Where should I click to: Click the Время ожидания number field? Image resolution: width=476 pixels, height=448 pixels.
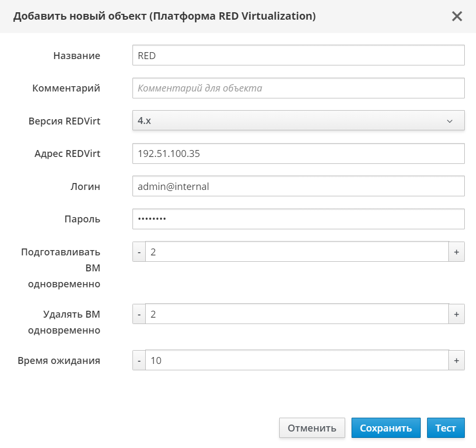click(297, 360)
